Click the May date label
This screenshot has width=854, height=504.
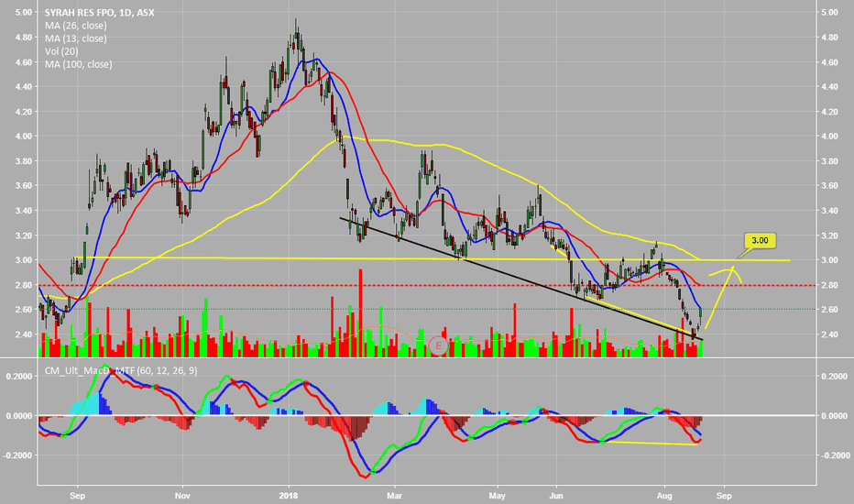498,496
